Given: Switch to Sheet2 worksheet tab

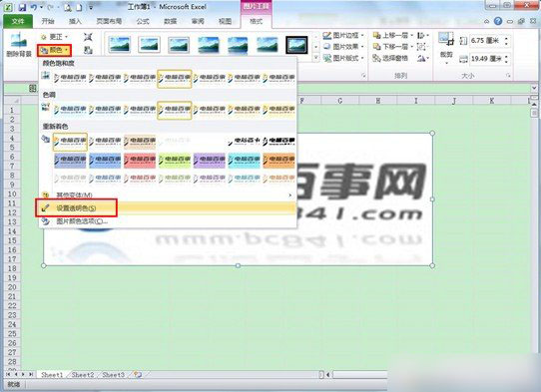Looking at the screenshot, I should pos(83,374).
